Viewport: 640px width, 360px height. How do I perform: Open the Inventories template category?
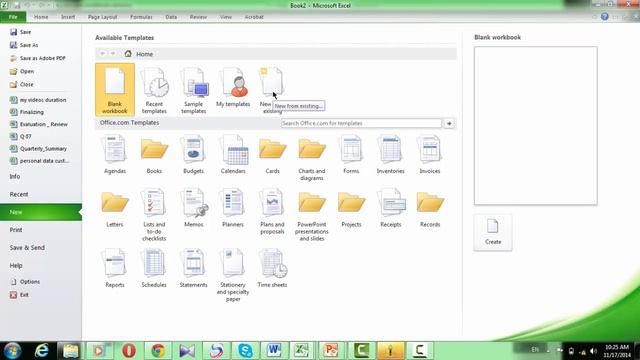(390, 154)
